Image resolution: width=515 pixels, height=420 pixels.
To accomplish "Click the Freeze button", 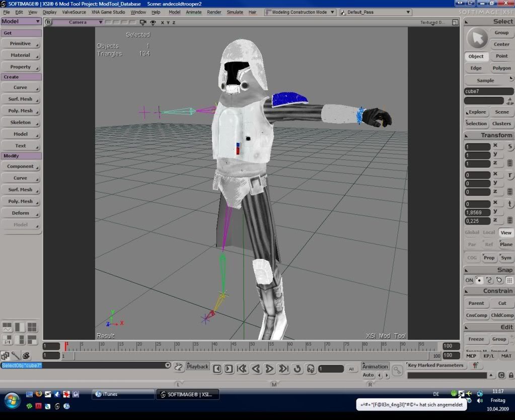I will pos(476,340).
